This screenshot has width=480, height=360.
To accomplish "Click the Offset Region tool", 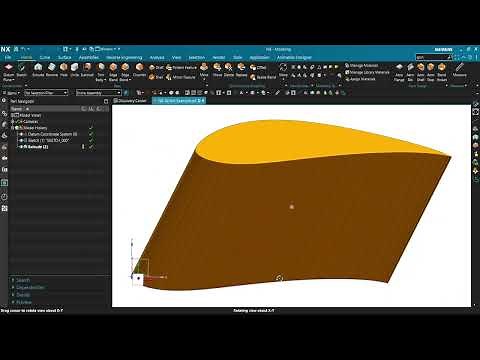I will tap(258, 67).
